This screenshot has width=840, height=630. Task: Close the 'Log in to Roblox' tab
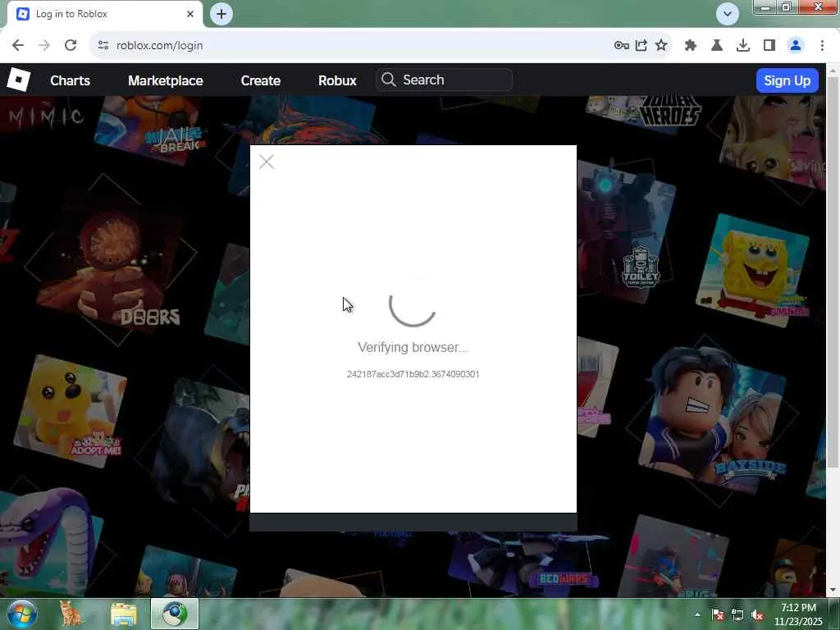pos(190,14)
